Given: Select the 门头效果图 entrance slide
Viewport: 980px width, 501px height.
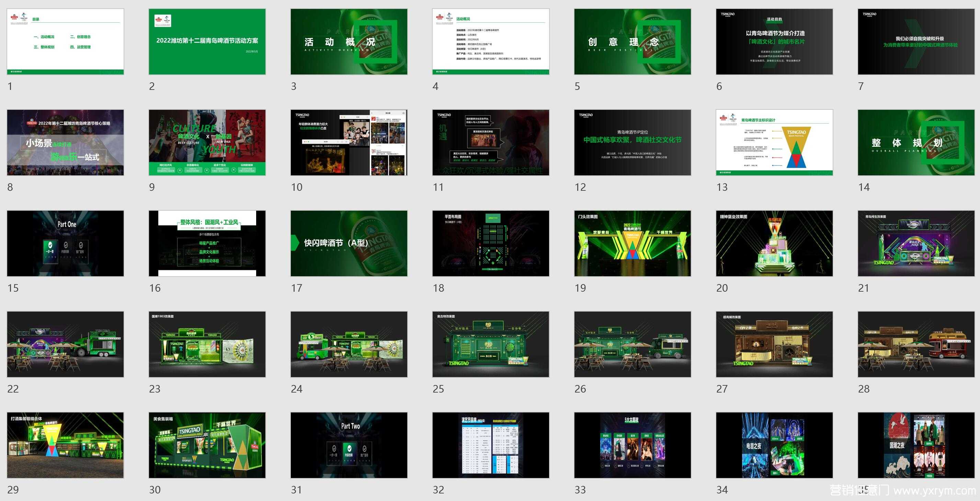Looking at the screenshot, I should click(633, 243).
